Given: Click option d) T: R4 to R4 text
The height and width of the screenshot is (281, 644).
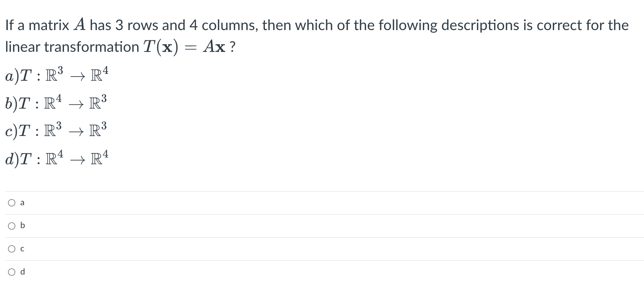Looking at the screenshot, I should click(56, 158).
